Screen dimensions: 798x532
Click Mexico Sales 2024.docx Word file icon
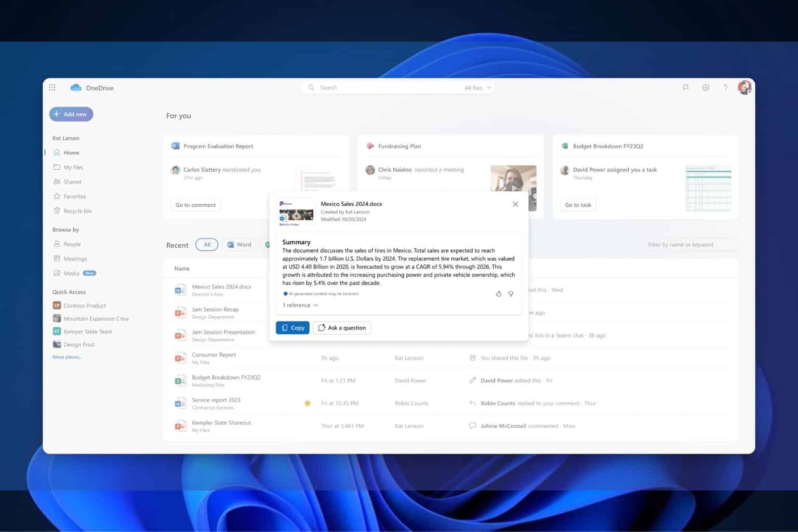tap(180, 290)
